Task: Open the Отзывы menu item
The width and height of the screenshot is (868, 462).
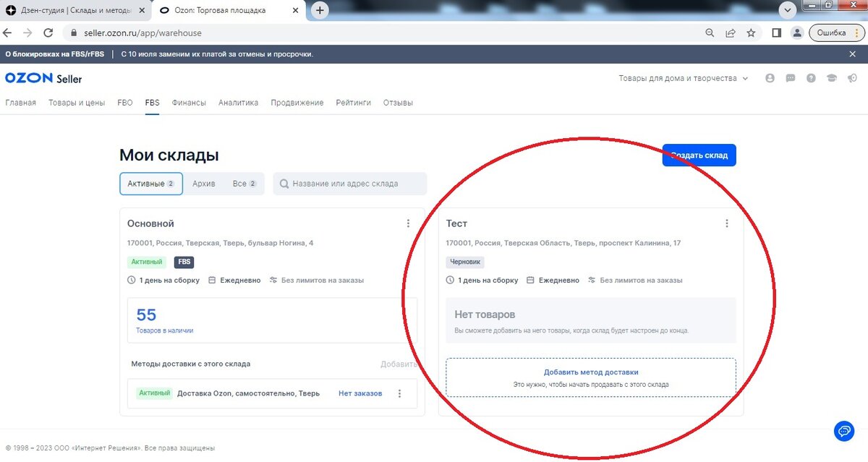Action: (x=398, y=103)
